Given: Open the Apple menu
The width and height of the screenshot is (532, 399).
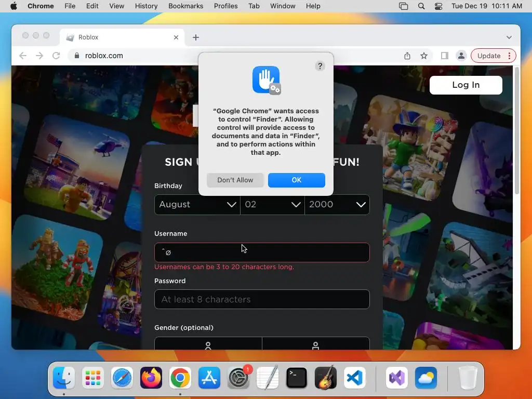Looking at the screenshot, I should [14, 6].
